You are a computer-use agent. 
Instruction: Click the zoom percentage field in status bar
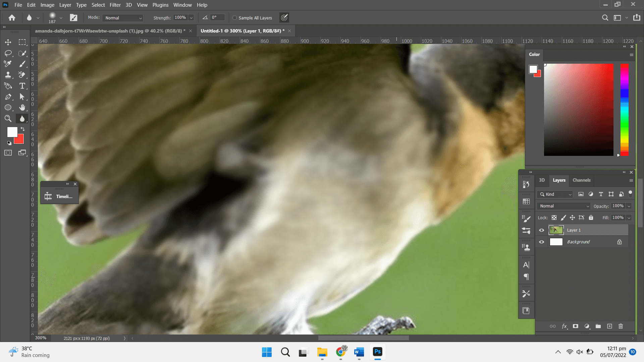tap(41, 338)
